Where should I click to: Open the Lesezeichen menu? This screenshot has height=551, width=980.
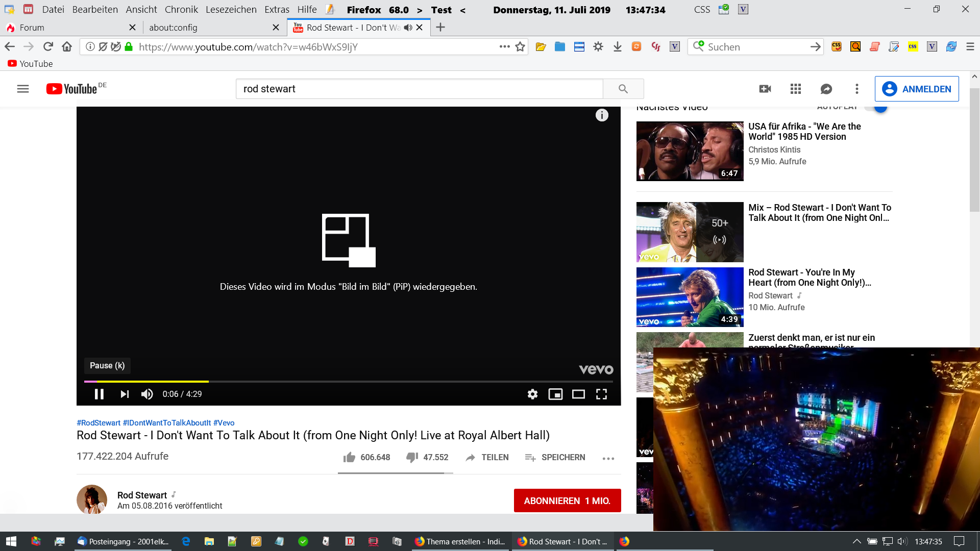pyautogui.click(x=231, y=9)
